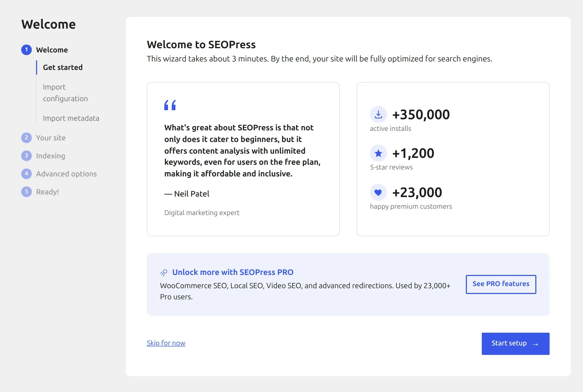583x392 pixels.
Task: Click the Welcome to SEOPress heading
Action: [201, 44]
